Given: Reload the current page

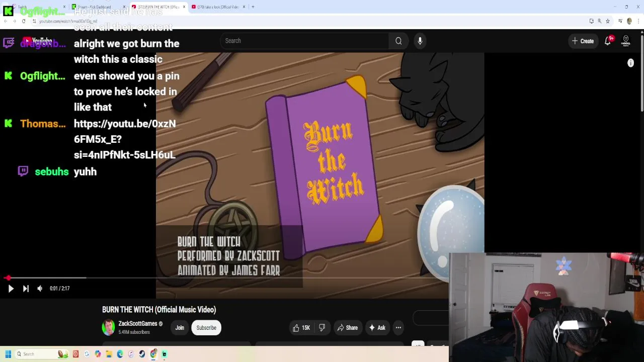Looking at the screenshot, I should coord(23,21).
